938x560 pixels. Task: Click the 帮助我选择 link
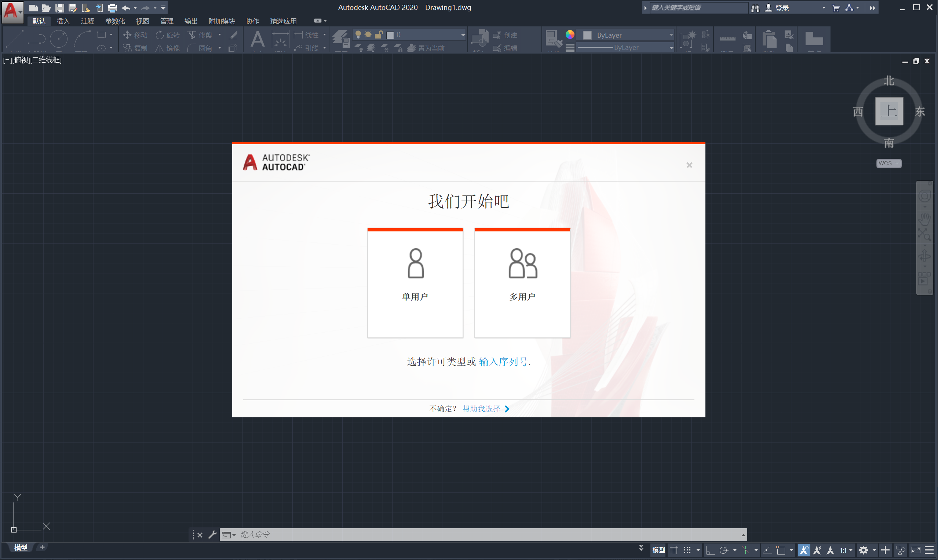click(482, 409)
